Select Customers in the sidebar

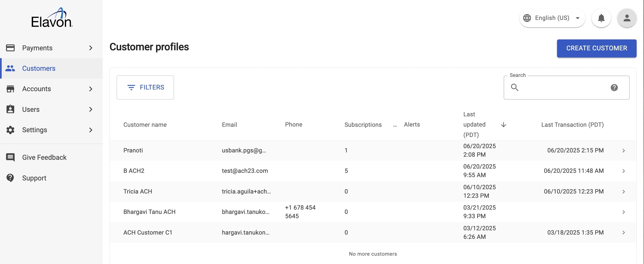point(39,68)
